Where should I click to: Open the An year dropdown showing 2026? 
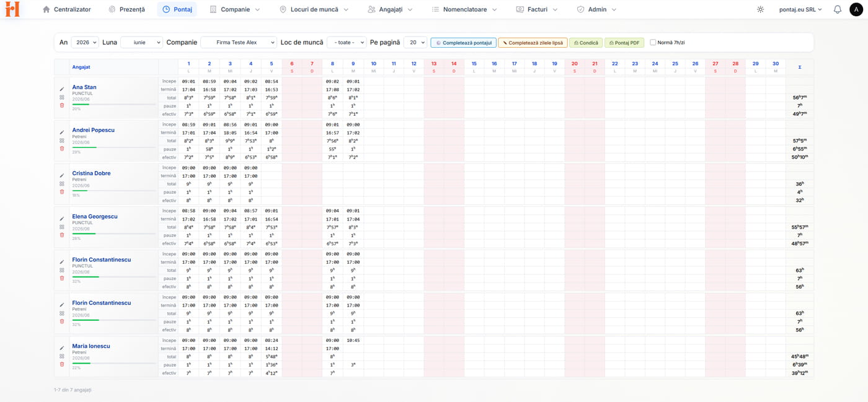pos(85,43)
